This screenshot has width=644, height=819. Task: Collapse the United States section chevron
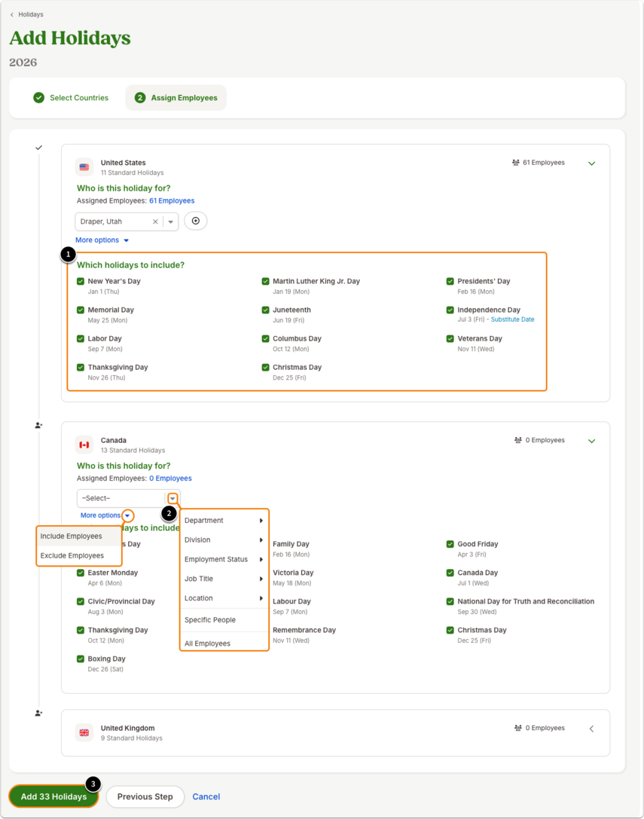[592, 163]
